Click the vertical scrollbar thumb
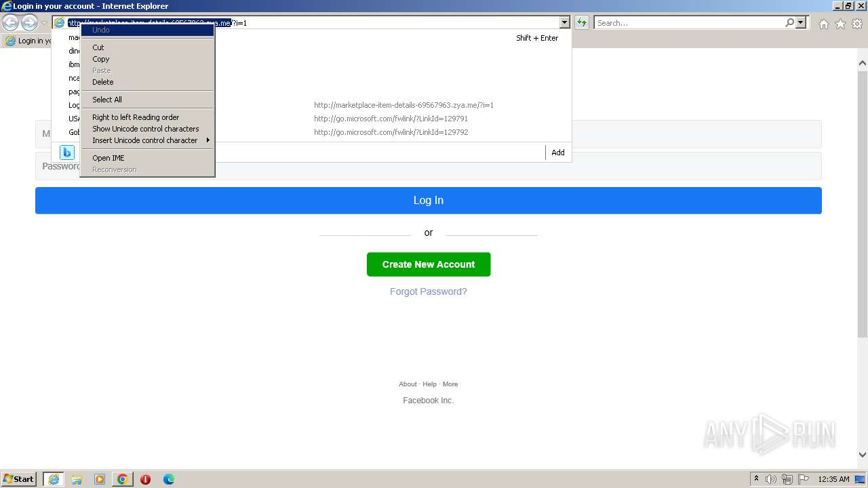This screenshot has width=868, height=488. (x=862, y=203)
